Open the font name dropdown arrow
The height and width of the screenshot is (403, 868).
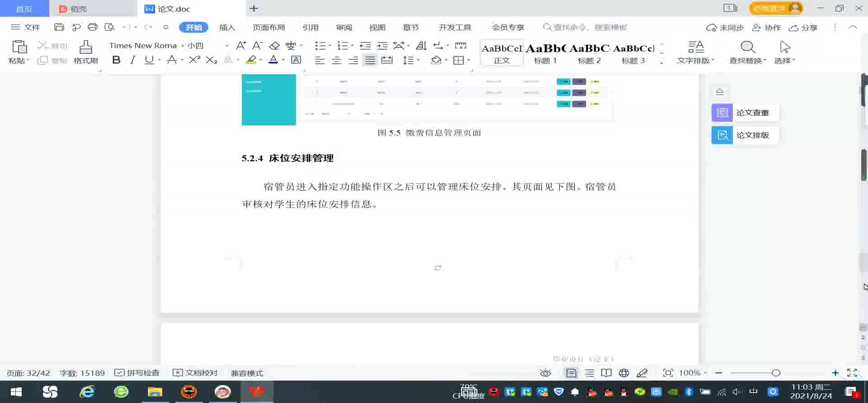point(183,46)
